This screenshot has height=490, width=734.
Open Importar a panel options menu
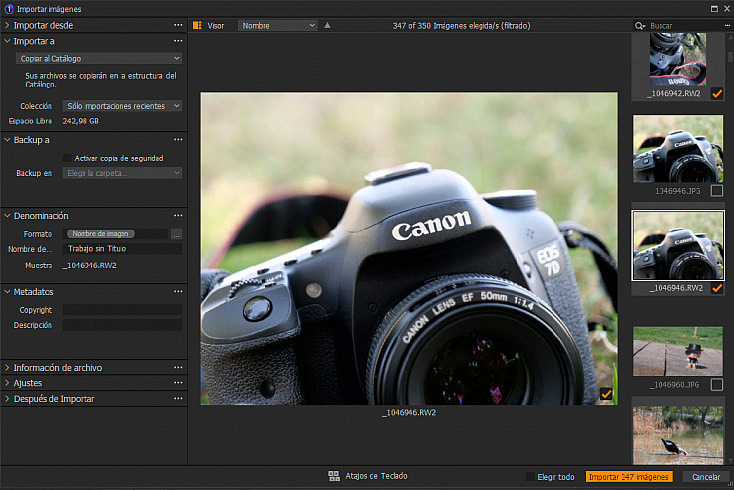pos(178,41)
